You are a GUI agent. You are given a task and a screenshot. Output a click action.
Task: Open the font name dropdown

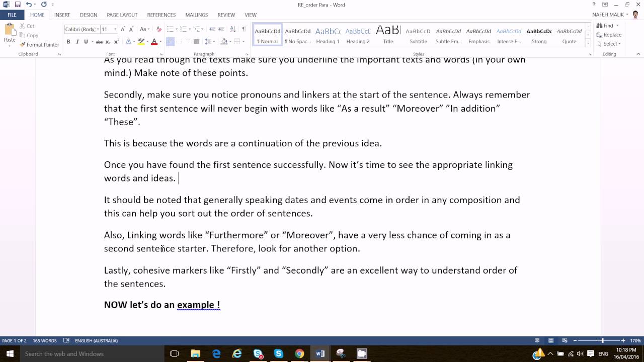click(x=98, y=29)
